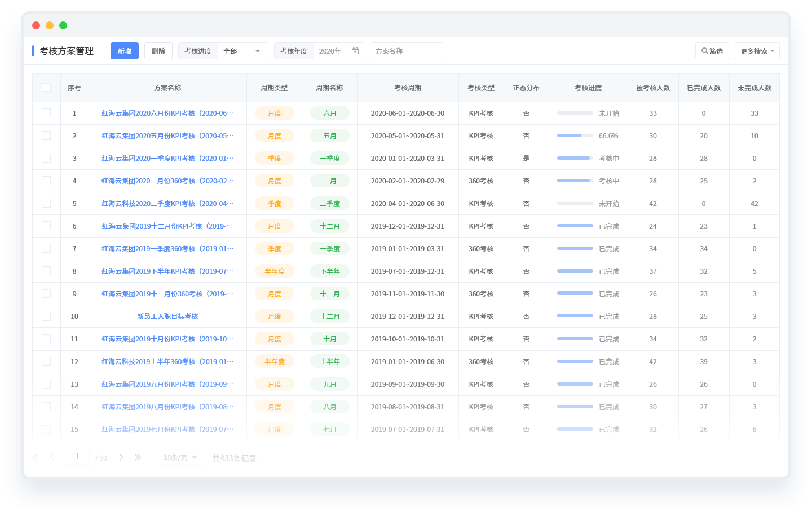Check the checkbox for row 2
812x508 pixels.
[46, 135]
